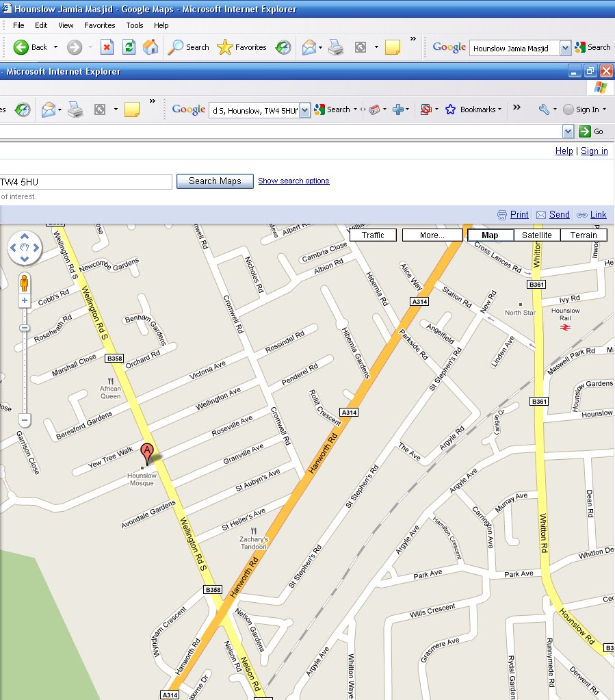This screenshot has height=700, width=615.
Task: Click the Google Maps search field containing TW4 5HU
Action: (x=86, y=182)
